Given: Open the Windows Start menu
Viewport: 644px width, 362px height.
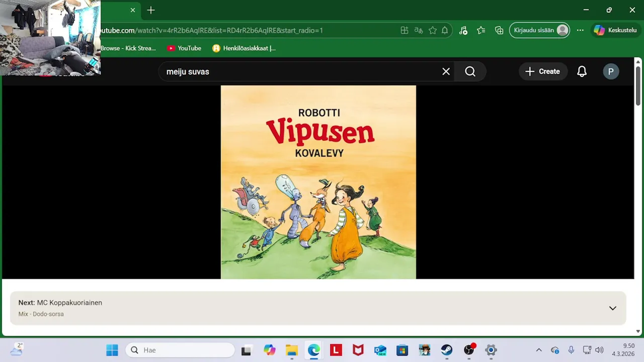Looking at the screenshot, I should click(x=112, y=350).
